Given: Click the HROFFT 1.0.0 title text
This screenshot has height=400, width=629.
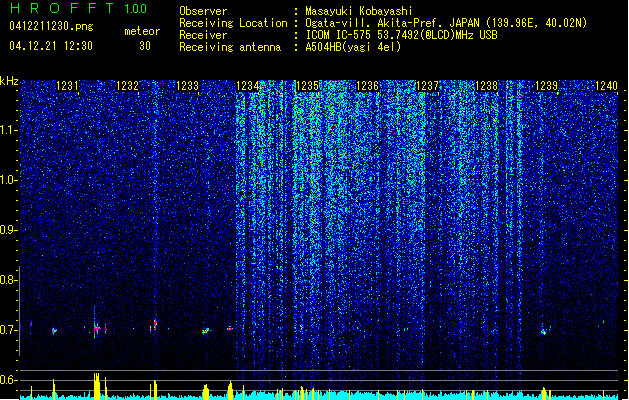Looking at the screenshot, I should point(78,8).
